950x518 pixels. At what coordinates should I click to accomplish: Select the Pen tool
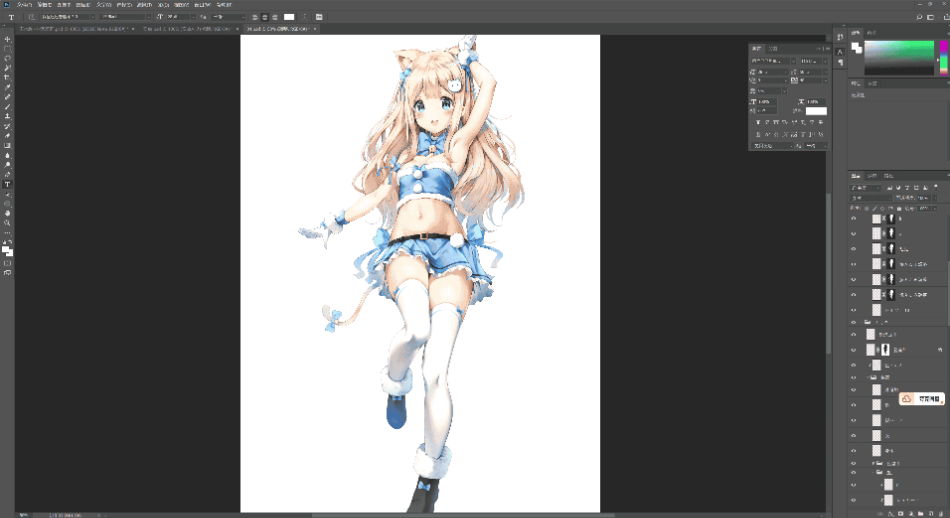tap(7, 174)
